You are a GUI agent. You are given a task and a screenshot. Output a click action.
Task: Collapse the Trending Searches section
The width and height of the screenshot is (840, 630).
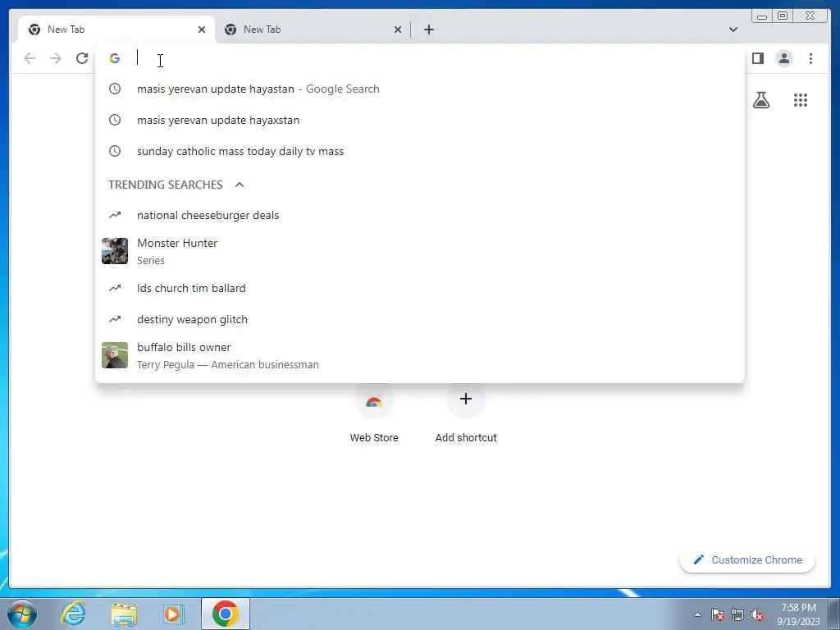[x=240, y=185]
